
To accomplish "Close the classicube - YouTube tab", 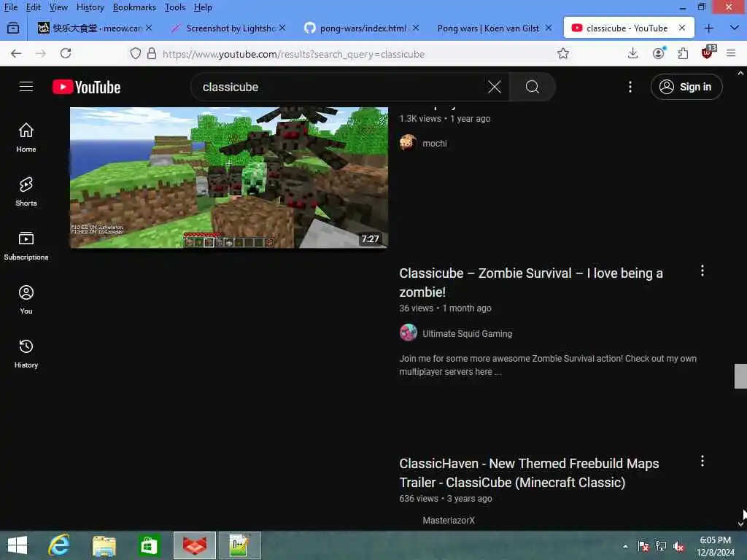I will click(x=682, y=28).
